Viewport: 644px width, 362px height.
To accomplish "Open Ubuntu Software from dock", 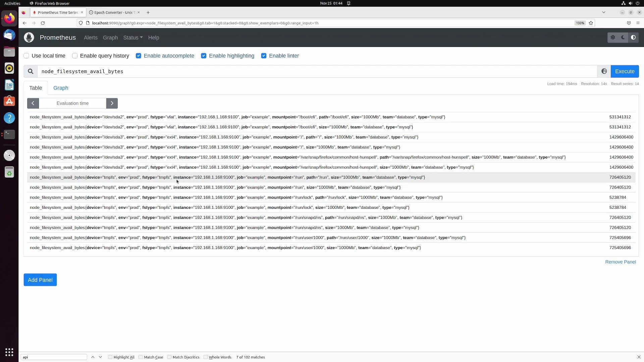I will (x=9, y=101).
